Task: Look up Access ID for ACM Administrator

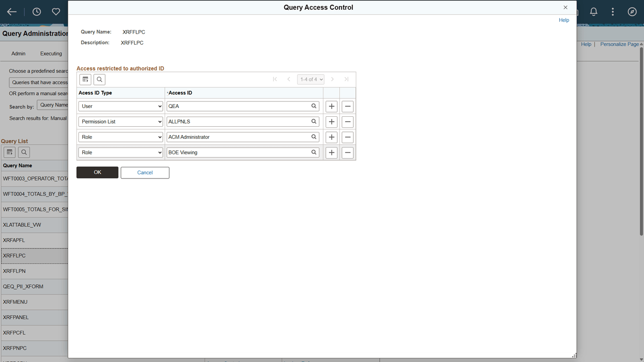Action: pos(314,137)
